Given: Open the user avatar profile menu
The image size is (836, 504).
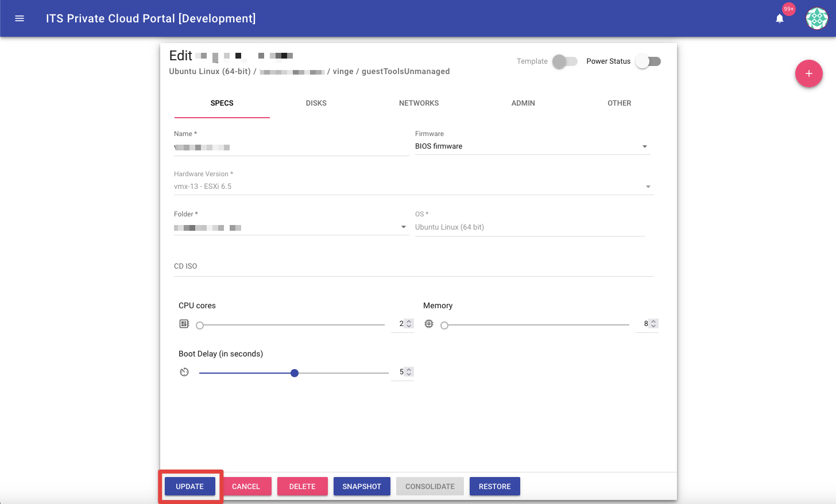Looking at the screenshot, I should click(816, 18).
